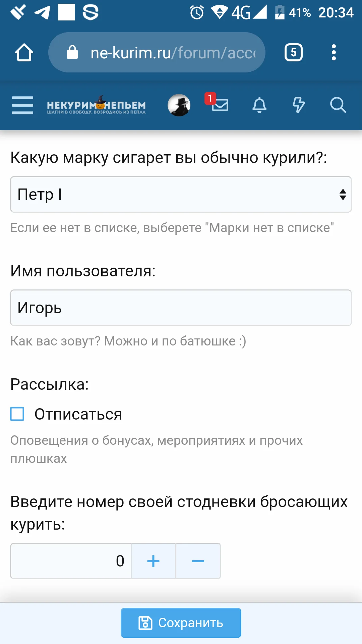Increase the стодневка number with plus

(x=153, y=561)
